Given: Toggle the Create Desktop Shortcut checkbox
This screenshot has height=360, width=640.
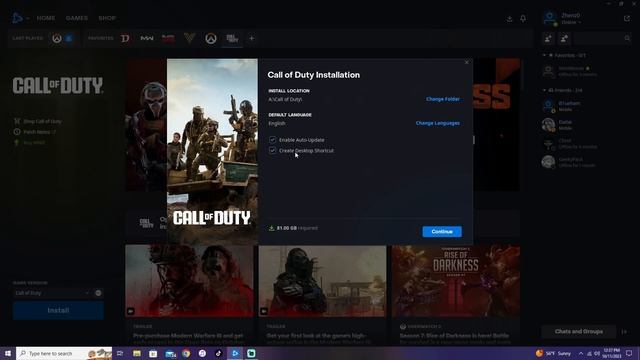Looking at the screenshot, I should point(272,150).
